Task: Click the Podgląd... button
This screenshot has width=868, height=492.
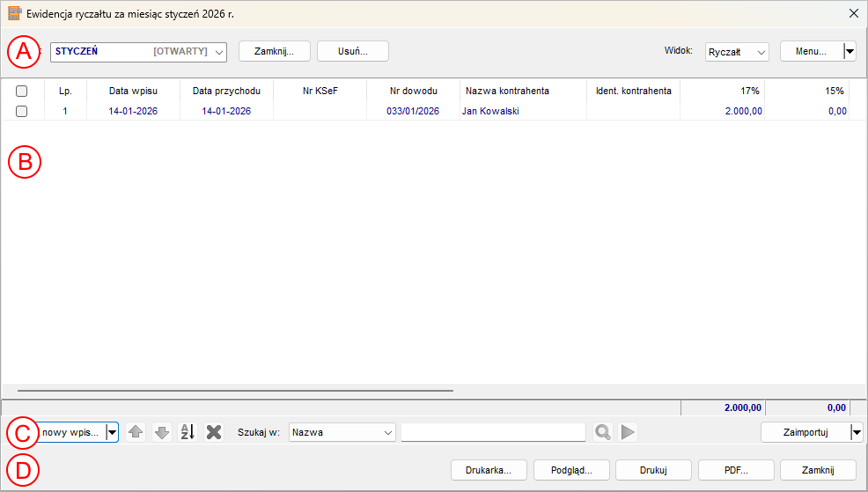Action: 571,470
